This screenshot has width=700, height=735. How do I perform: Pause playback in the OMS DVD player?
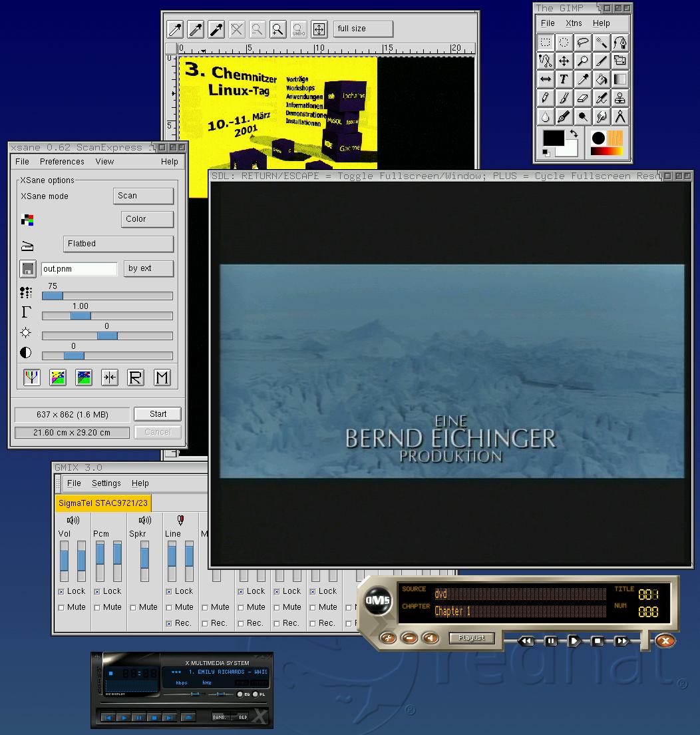click(x=551, y=641)
